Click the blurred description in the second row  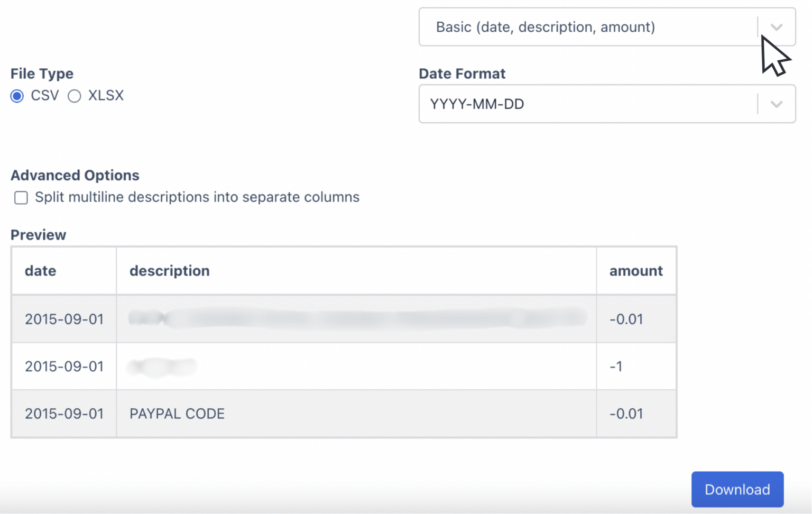(161, 366)
